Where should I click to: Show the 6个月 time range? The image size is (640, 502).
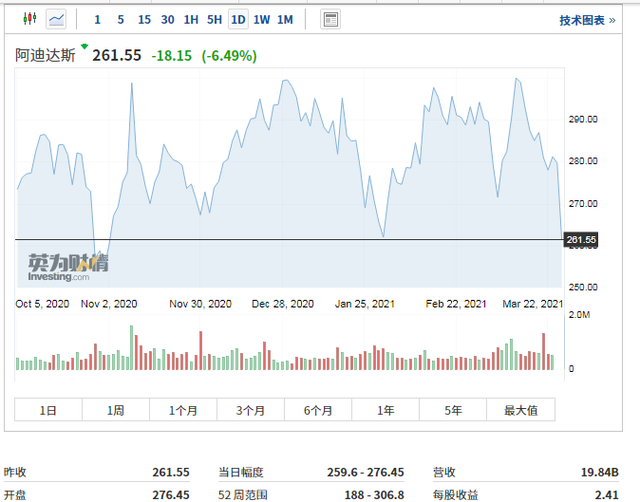(318, 410)
